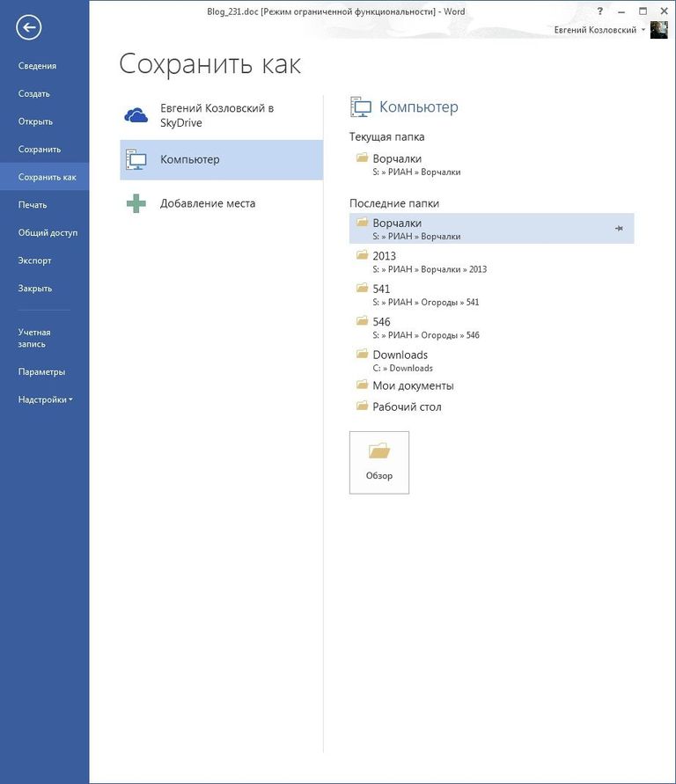Click folder icon of current Ворчалки folder
Image resolution: width=676 pixels, height=784 pixels.
click(x=363, y=158)
